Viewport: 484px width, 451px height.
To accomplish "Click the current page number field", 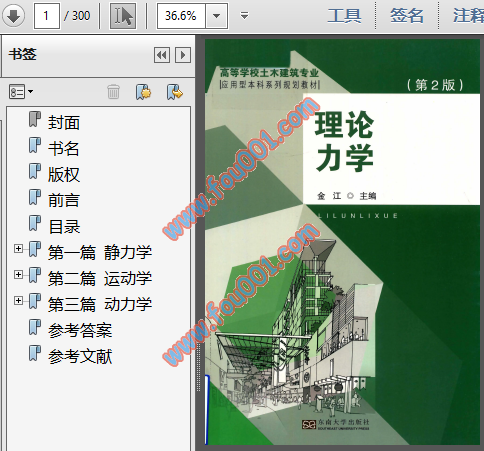I will pyautogui.click(x=46, y=16).
